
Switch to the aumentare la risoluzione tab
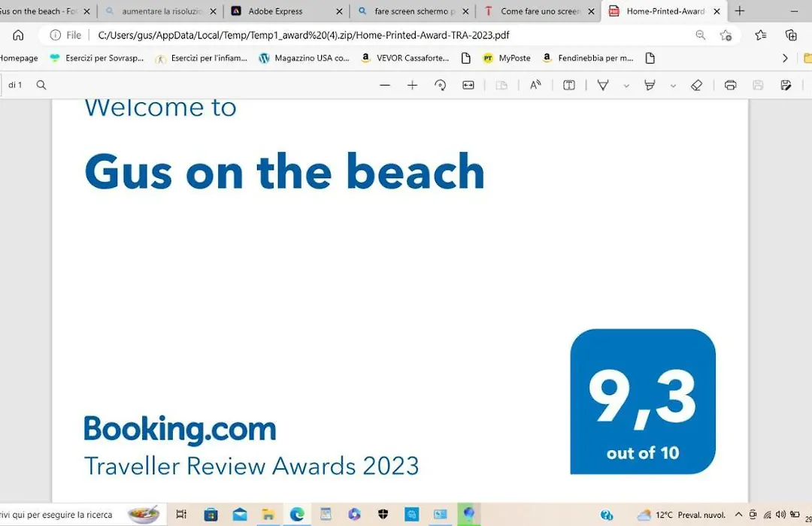[161, 11]
